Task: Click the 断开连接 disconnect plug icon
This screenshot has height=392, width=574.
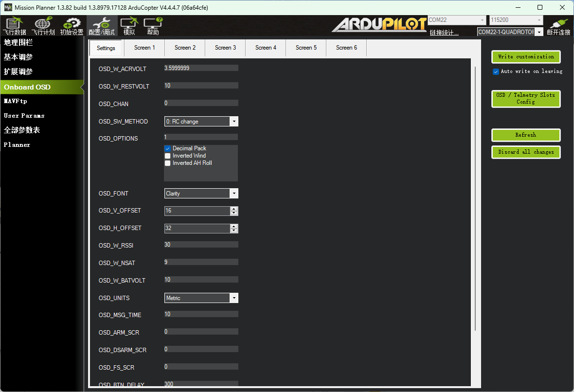Action: coord(558,26)
